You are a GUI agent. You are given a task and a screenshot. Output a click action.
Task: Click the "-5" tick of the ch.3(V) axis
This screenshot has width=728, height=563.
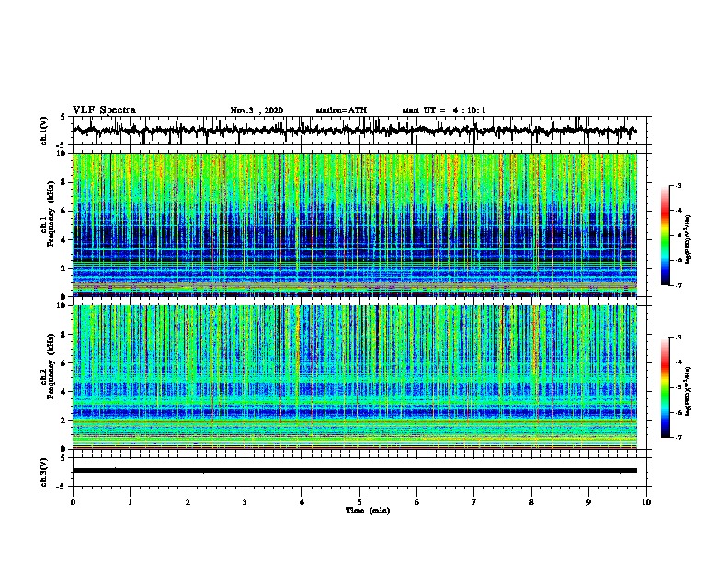coord(63,487)
